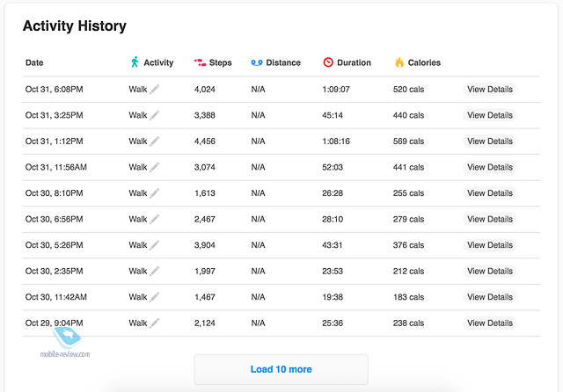Click pencil icon on Oct 31, 3:25PM row
563x392 pixels.
coord(155,115)
